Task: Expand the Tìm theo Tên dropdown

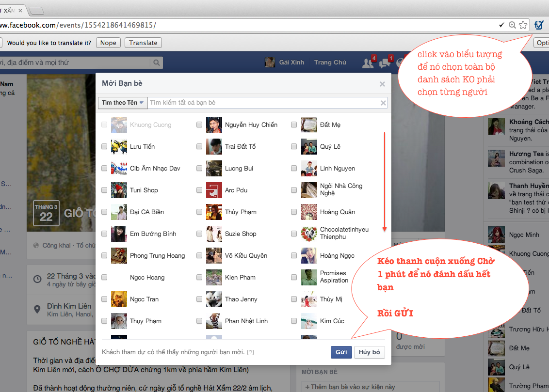Action: click(x=123, y=103)
